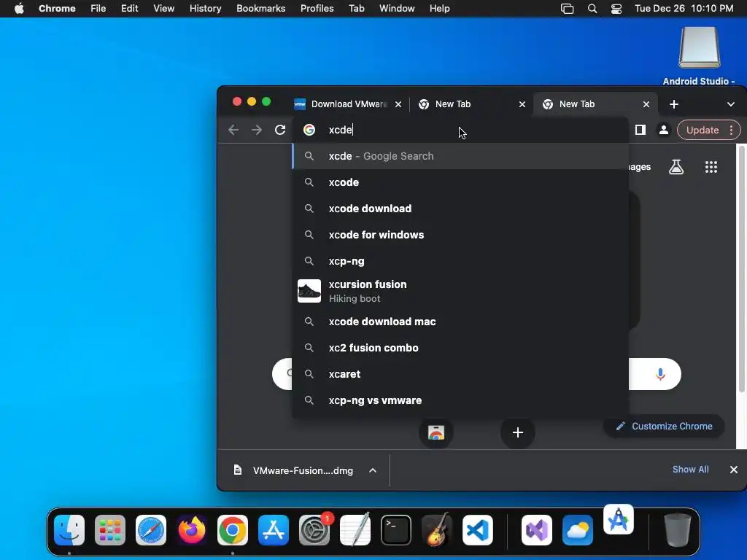Open Trash in the Dock
The width and height of the screenshot is (747, 560).
click(677, 530)
